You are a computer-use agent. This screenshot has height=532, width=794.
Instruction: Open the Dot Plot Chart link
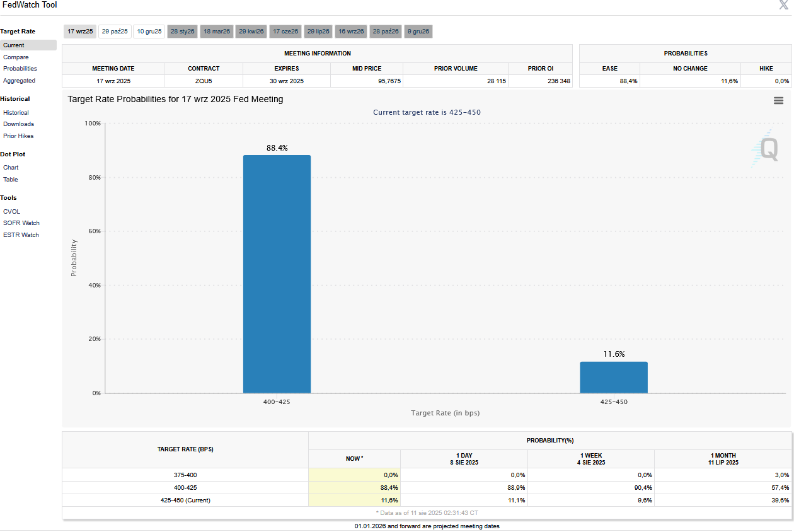[11, 168]
